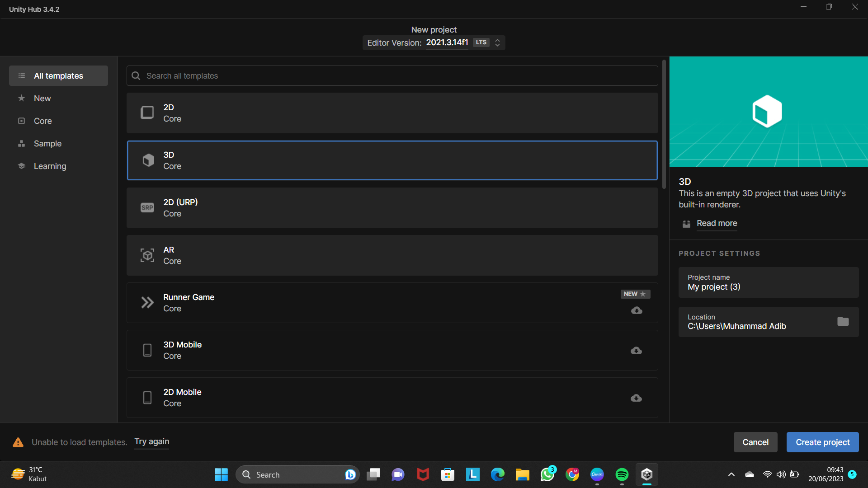The height and width of the screenshot is (488, 868).
Task: Focus the Search all templates field
Action: pos(392,76)
